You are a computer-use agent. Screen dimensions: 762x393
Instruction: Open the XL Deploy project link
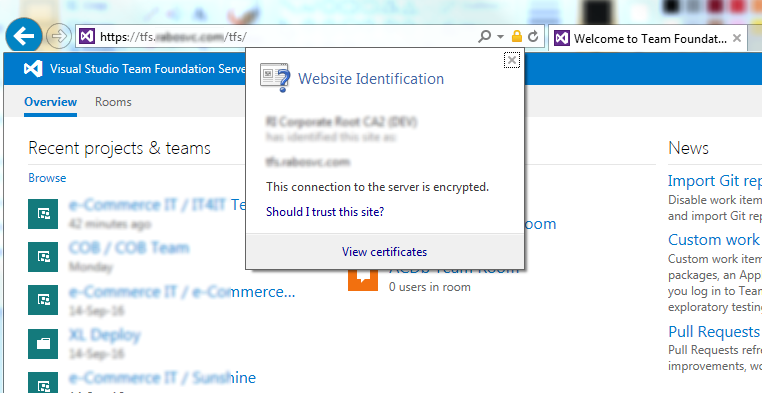click(104, 335)
